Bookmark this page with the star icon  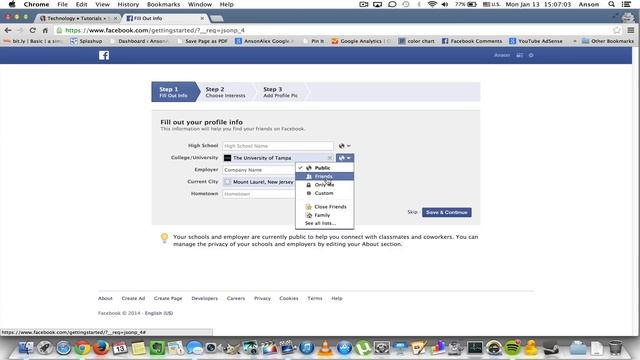(617, 30)
